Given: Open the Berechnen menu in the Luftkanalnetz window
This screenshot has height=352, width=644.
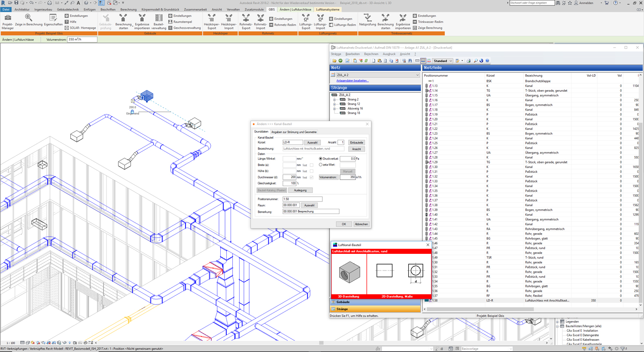Looking at the screenshot, I should [371, 54].
